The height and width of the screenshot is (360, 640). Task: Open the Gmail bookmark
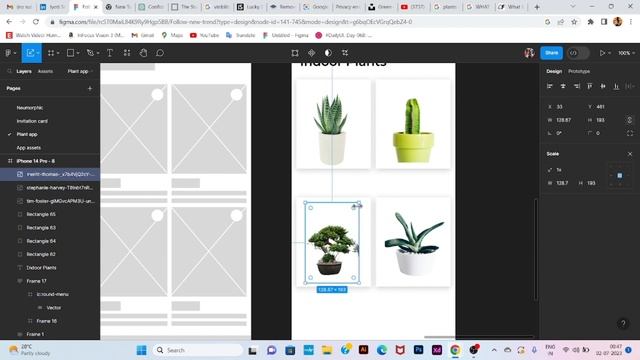point(142,36)
